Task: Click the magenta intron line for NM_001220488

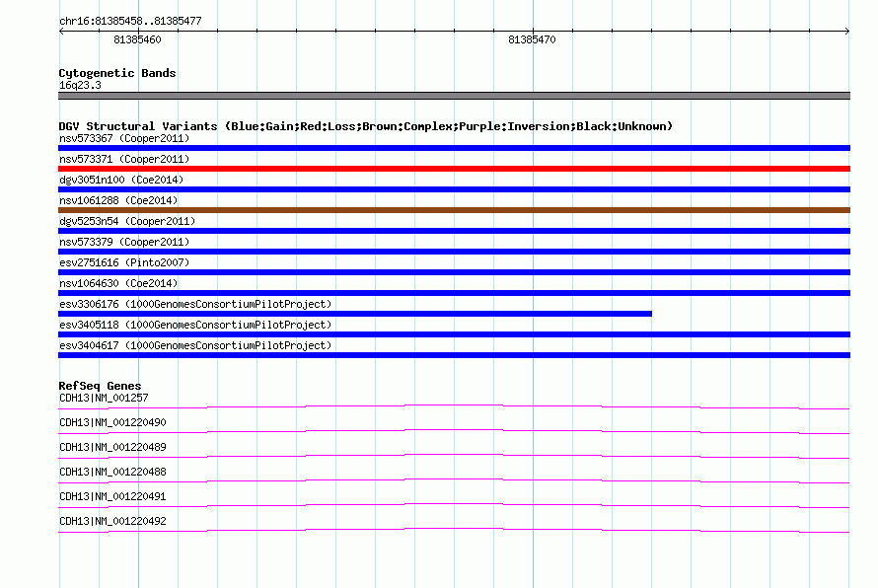Action: coord(454,480)
